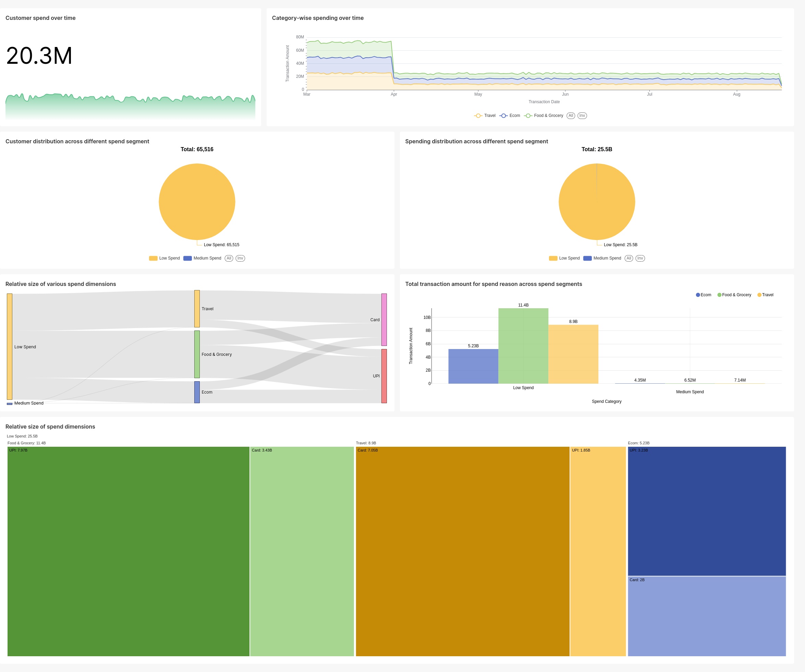Image resolution: width=805 pixels, height=672 pixels.
Task: Click the Total: 65,516 pie title
Action: [197, 149]
